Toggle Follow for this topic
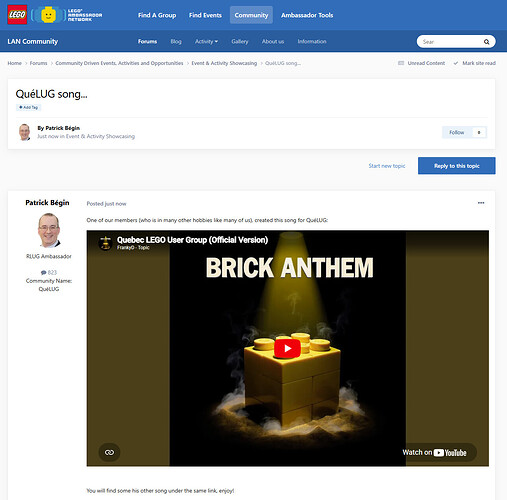This screenshot has height=500, width=507. [x=457, y=132]
